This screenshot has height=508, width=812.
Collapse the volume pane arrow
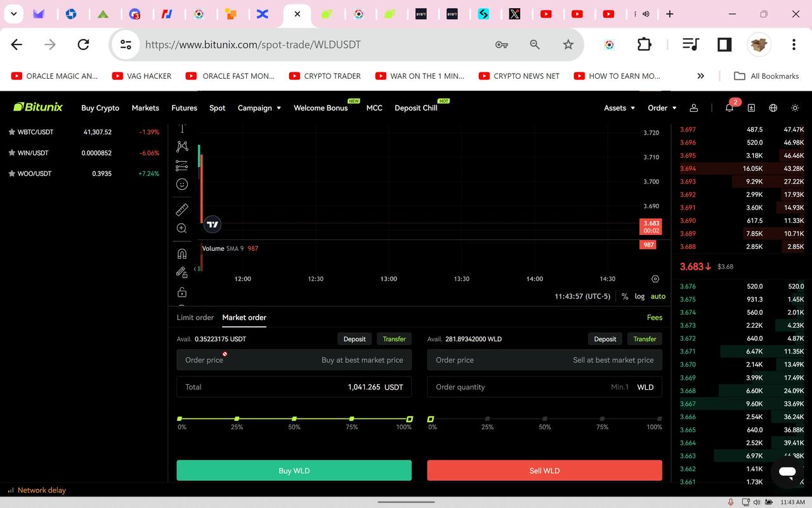[195, 269]
